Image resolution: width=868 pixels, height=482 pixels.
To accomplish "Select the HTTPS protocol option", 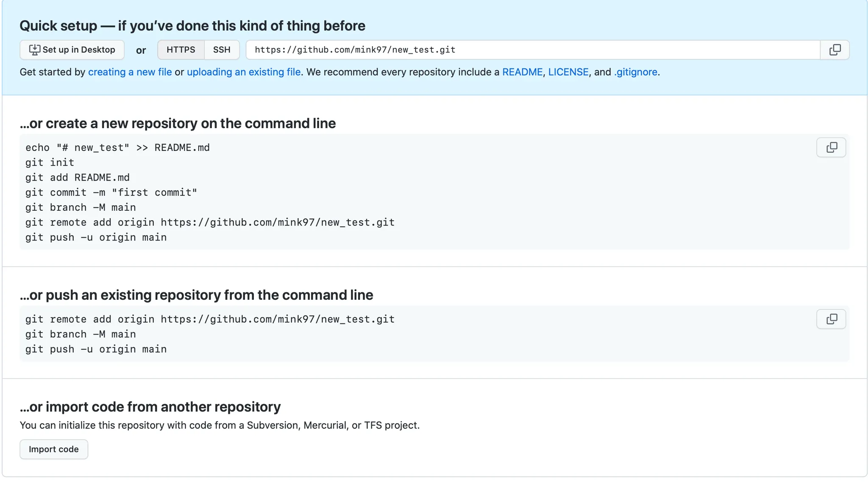I will click(181, 50).
